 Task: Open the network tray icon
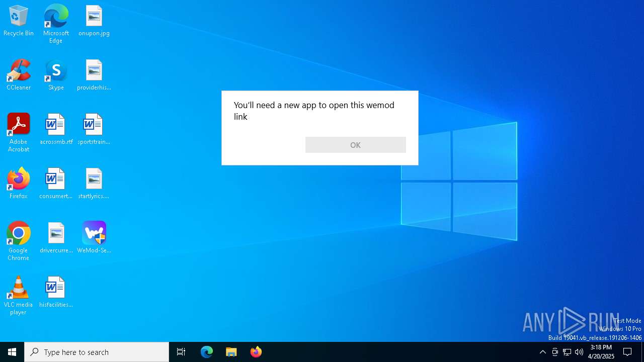click(x=567, y=352)
